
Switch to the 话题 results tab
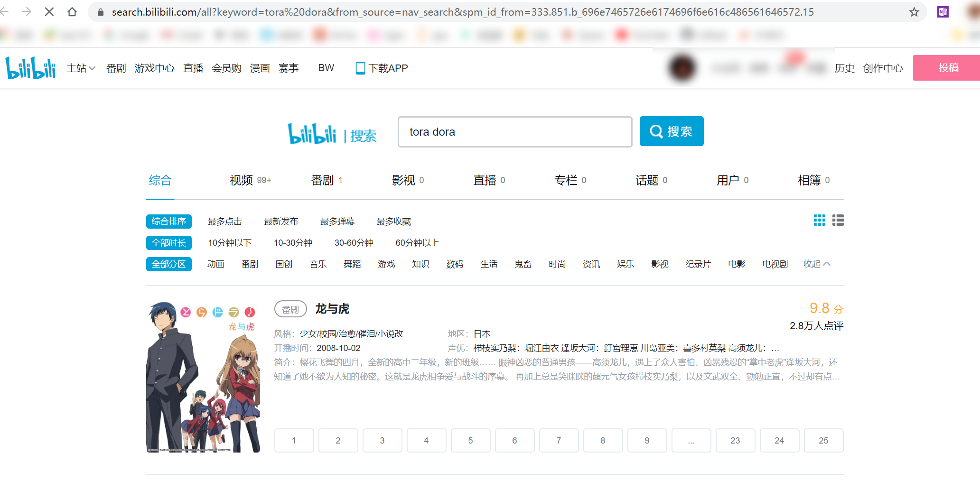tap(651, 180)
